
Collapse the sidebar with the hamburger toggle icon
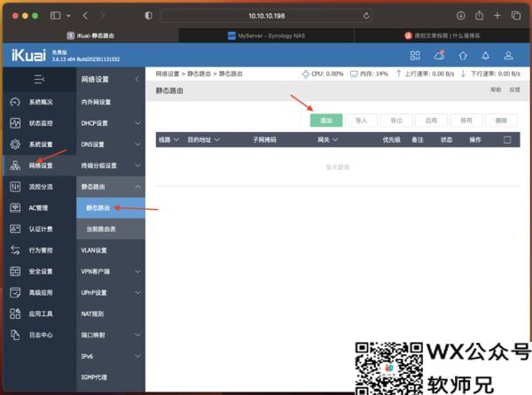tap(39, 80)
